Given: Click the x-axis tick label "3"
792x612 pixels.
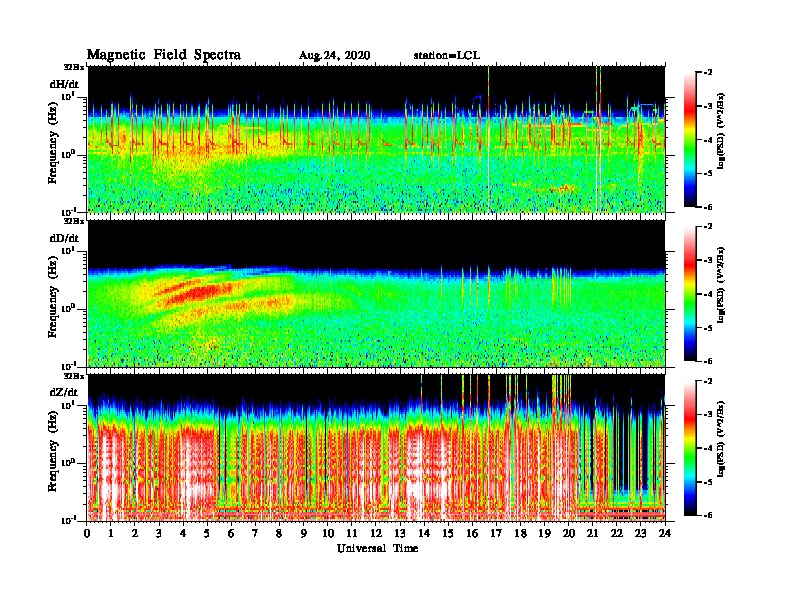Looking at the screenshot, I should click(x=159, y=533).
